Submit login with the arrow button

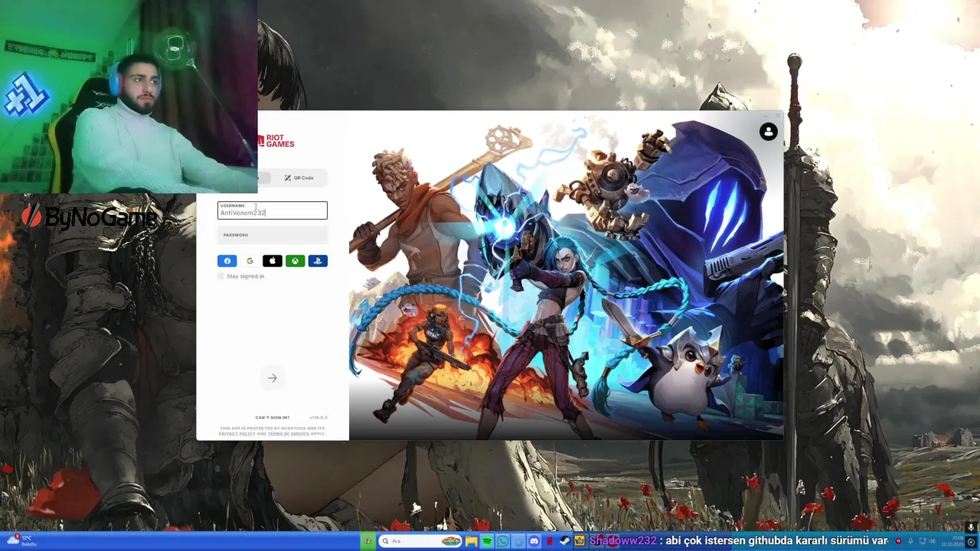click(x=272, y=378)
